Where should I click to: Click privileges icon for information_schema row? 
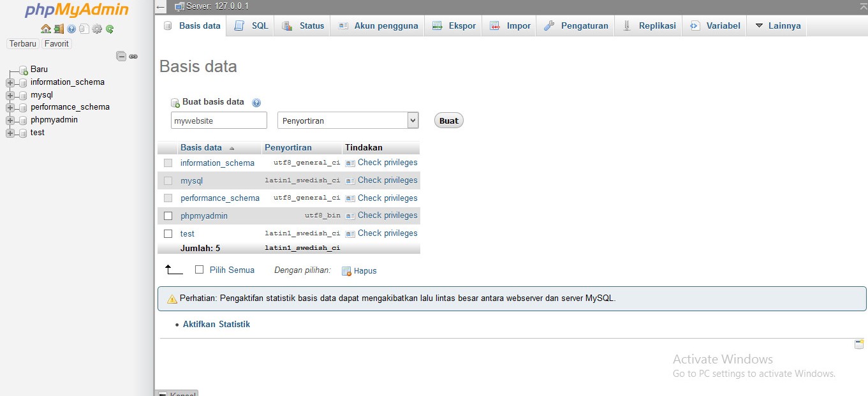350,163
